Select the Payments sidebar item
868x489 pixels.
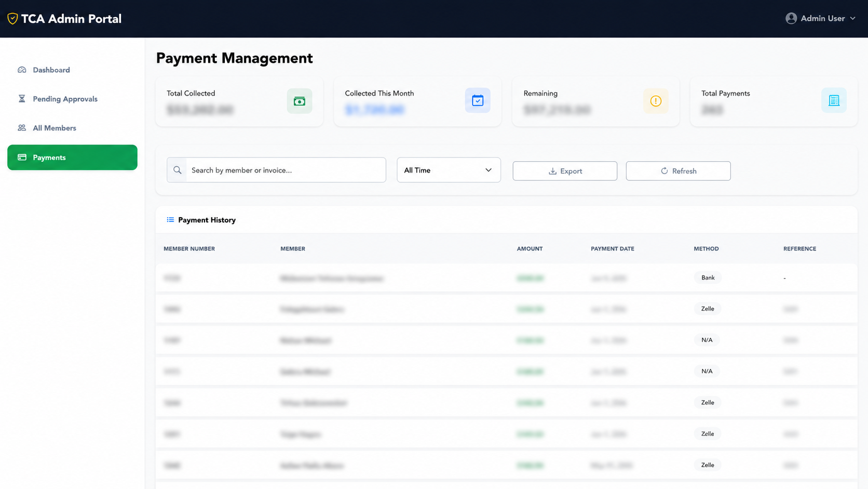tap(72, 157)
